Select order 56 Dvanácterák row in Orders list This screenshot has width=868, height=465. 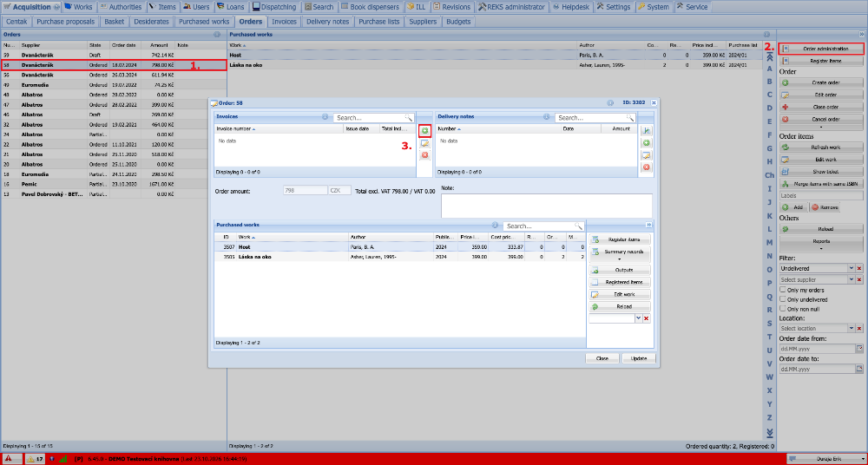(114, 75)
